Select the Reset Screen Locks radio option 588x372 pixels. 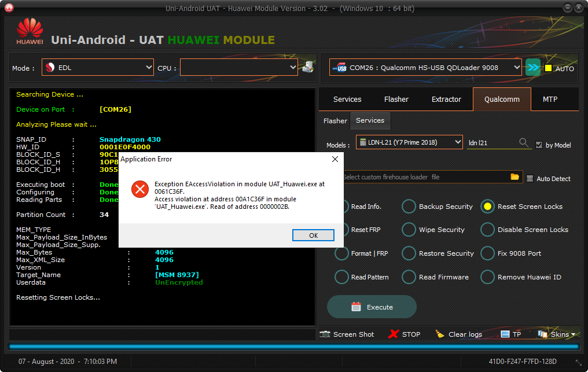click(487, 207)
